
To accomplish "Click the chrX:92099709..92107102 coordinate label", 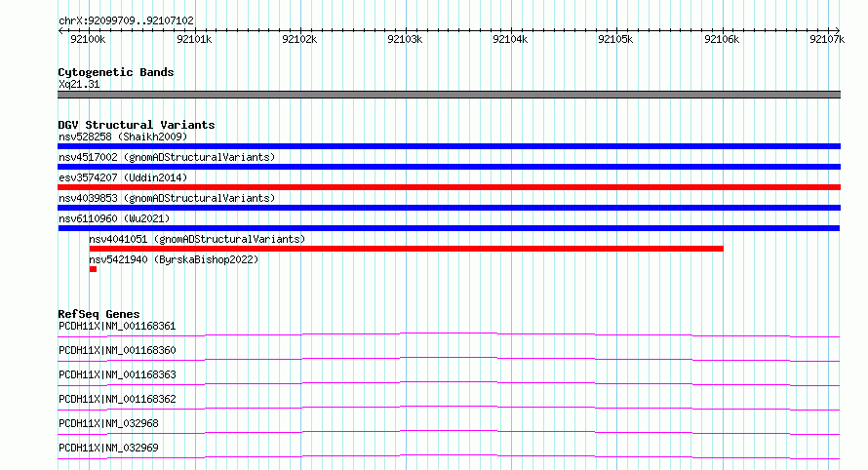I will [x=126, y=21].
